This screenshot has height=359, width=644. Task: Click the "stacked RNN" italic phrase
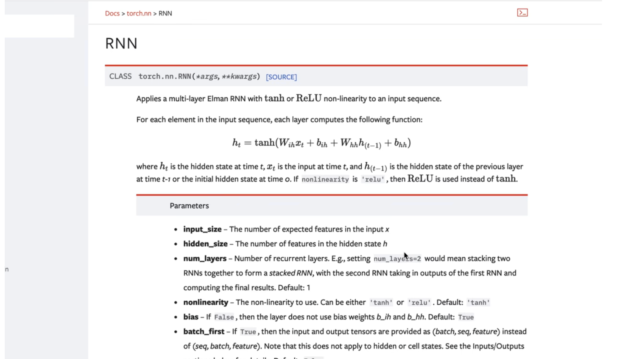pos(291,273)
